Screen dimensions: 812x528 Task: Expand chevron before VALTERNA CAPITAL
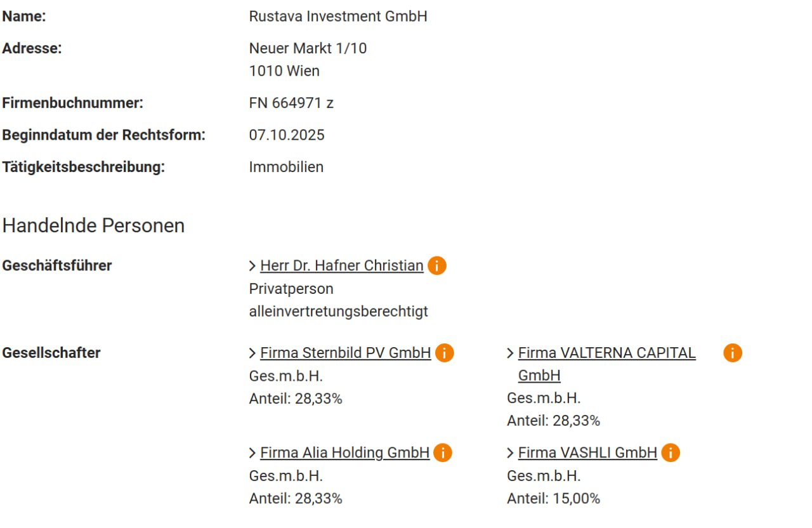511,353
